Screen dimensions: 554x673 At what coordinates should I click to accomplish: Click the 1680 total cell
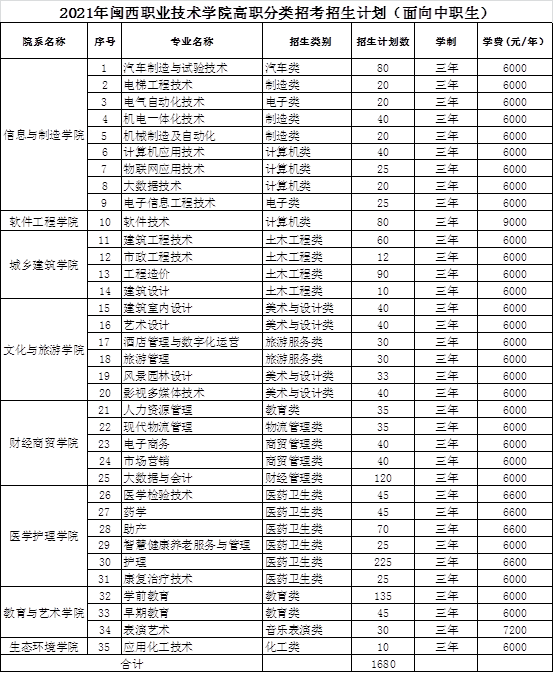point(383,664)
